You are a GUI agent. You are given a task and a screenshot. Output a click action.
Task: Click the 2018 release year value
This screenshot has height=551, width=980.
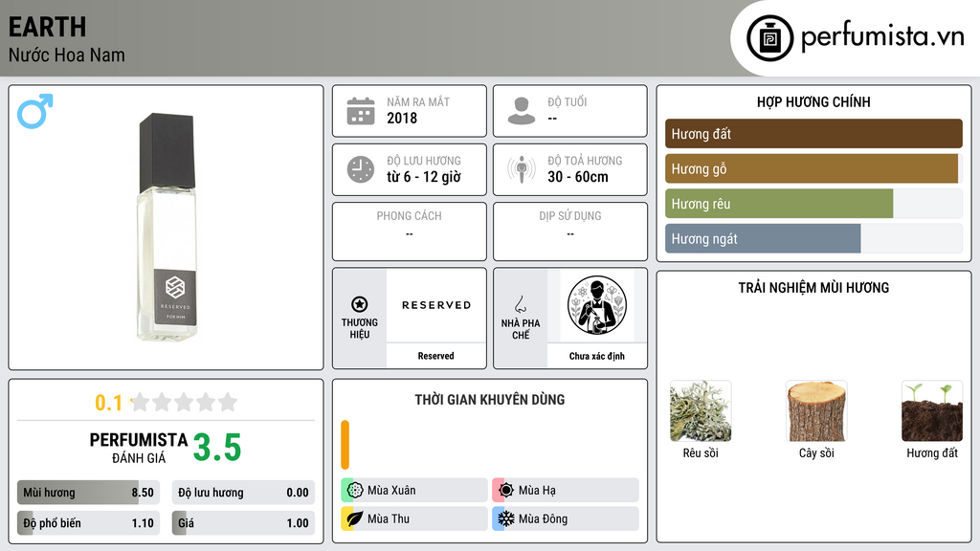(402, 118)
